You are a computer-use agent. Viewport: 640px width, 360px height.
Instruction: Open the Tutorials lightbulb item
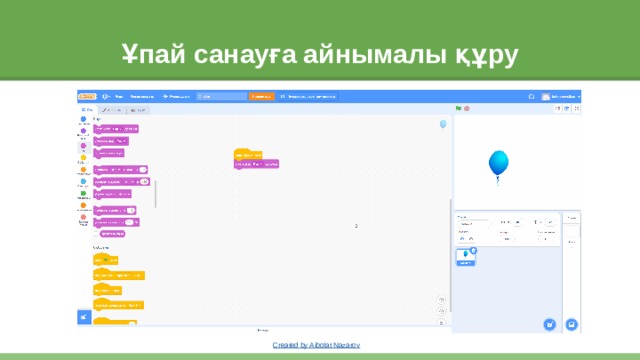(x=176, y=96)
